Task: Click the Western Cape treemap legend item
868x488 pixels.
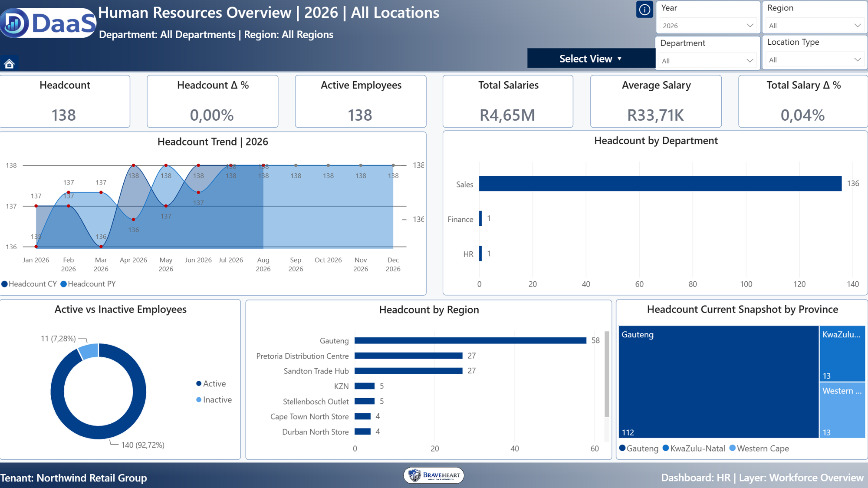Action: (759, 448)
